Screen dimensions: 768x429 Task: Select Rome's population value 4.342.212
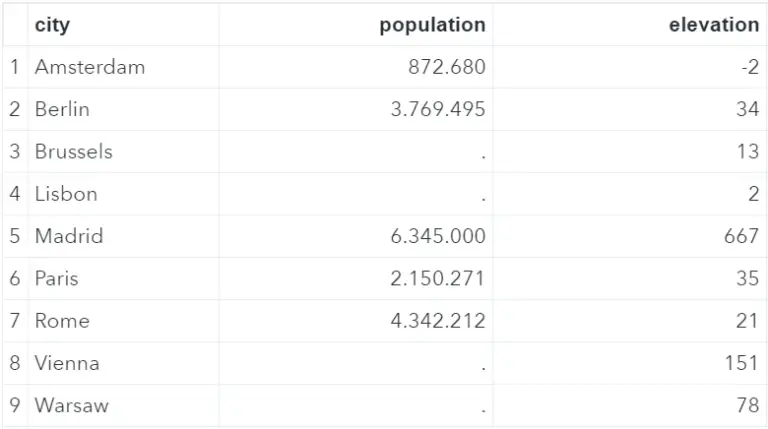(438, 321)
